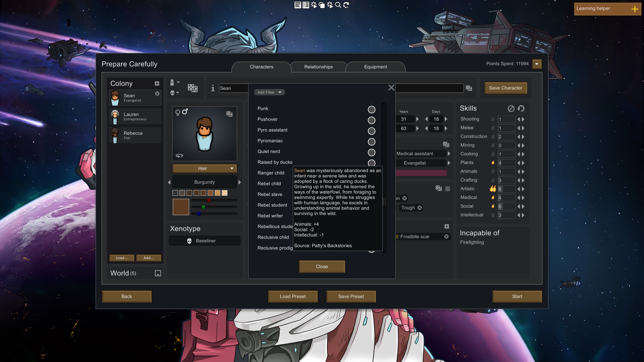Screen dimensions: 644x362
Task: Click the Save Preset button
Action: click(x=351, y=296)
